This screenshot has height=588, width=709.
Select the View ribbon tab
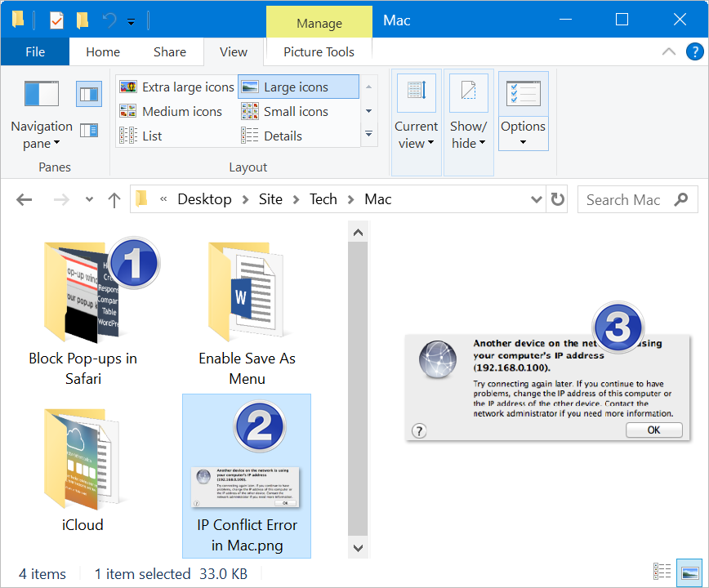tap(234, 52)
